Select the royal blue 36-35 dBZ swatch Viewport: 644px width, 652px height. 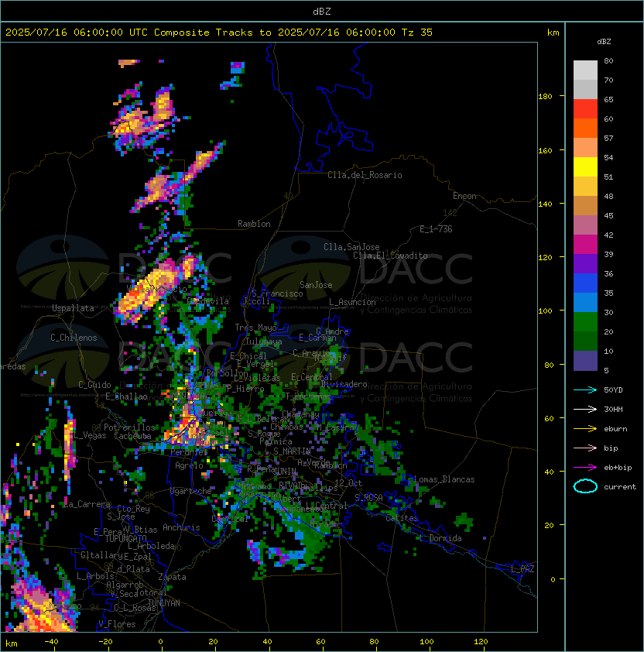click(x=585, y=283)
